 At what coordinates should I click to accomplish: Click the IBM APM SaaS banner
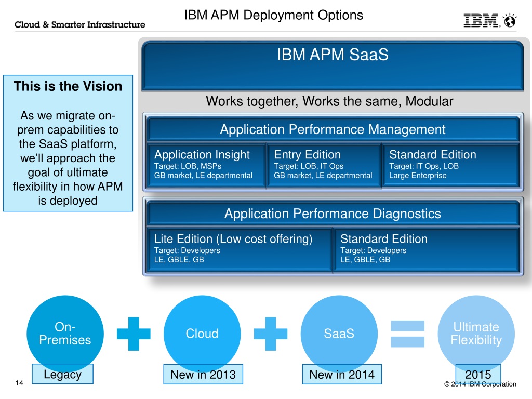click(333, 66)
